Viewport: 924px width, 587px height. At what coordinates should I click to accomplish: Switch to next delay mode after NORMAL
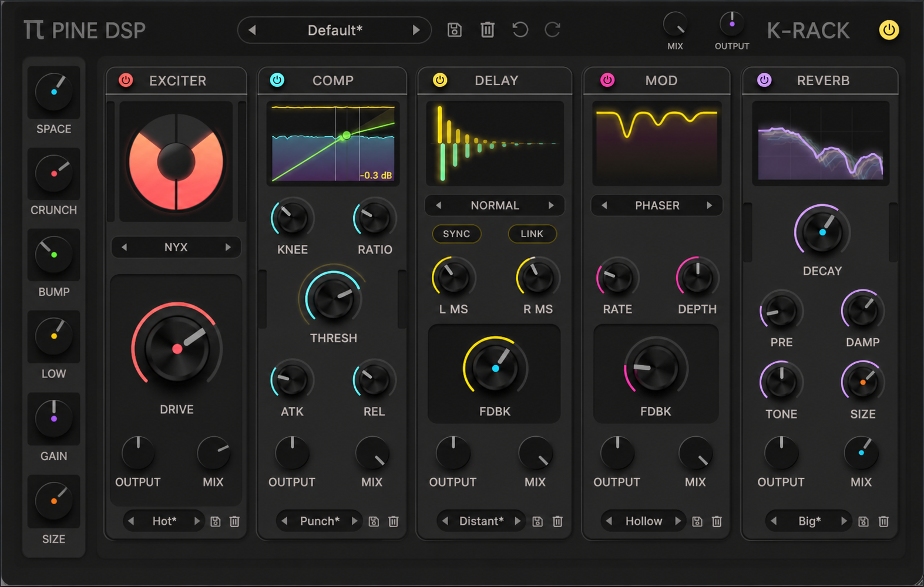tap(551, 205)
